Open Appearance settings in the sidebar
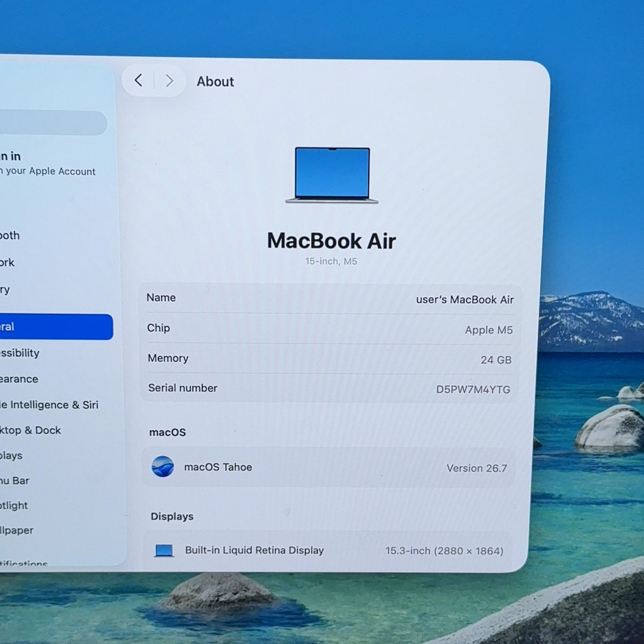The width and height of the screenshot is (644, 644). pyautogui.click(x=19, y=379)
